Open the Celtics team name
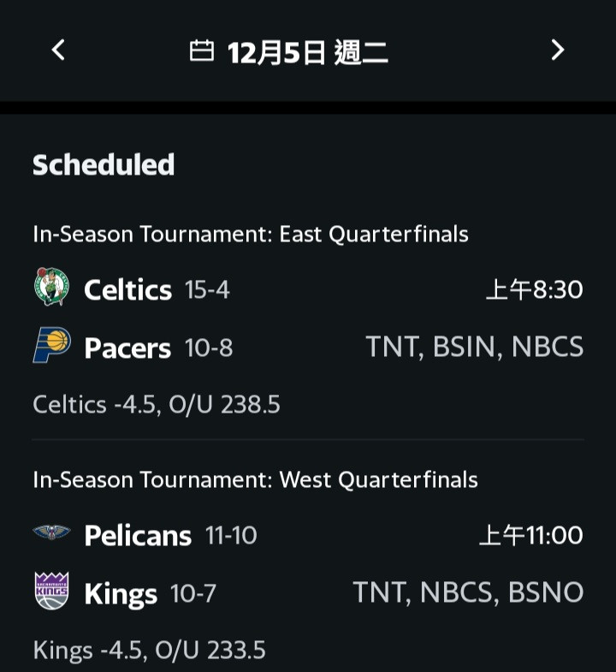 tap(127, 290)
